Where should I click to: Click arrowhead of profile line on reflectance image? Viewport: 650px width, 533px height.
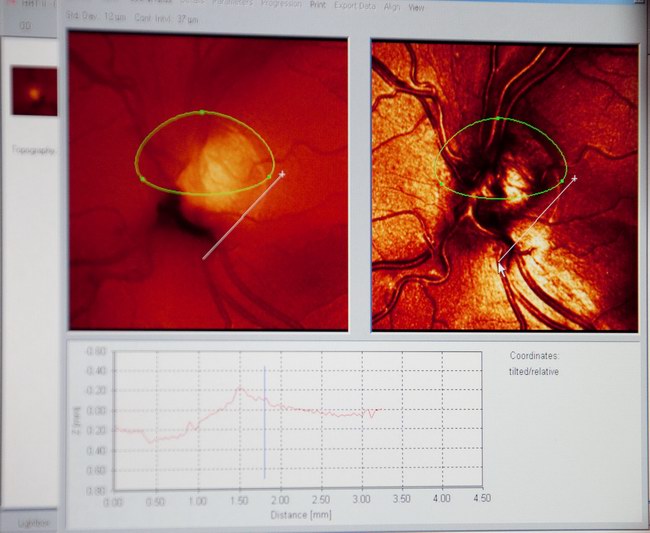click(500, 263)
